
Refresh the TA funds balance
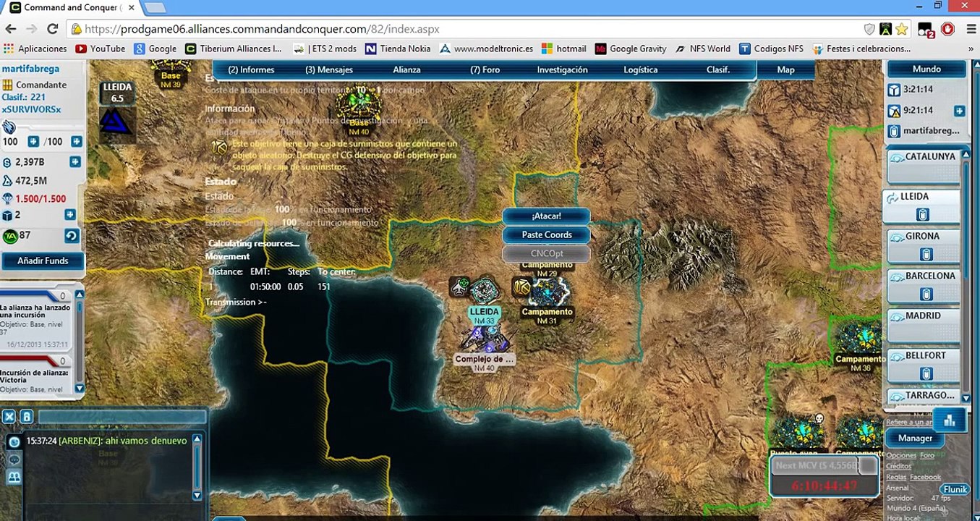tap(71, 236)
